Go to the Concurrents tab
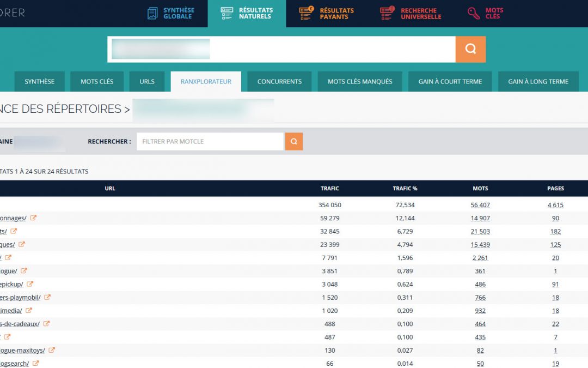Screen dimensions: 588x368 279,81
